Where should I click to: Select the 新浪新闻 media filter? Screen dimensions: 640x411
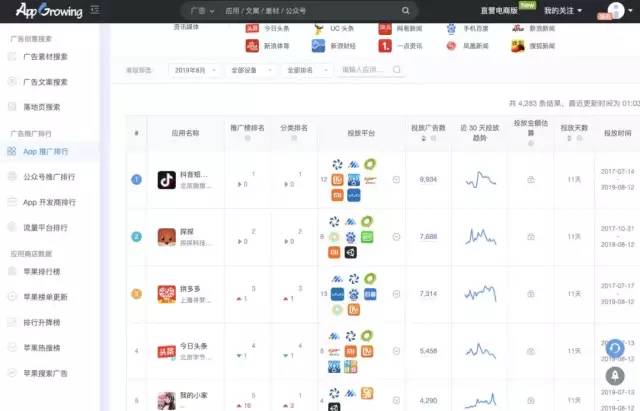(533, 28)
